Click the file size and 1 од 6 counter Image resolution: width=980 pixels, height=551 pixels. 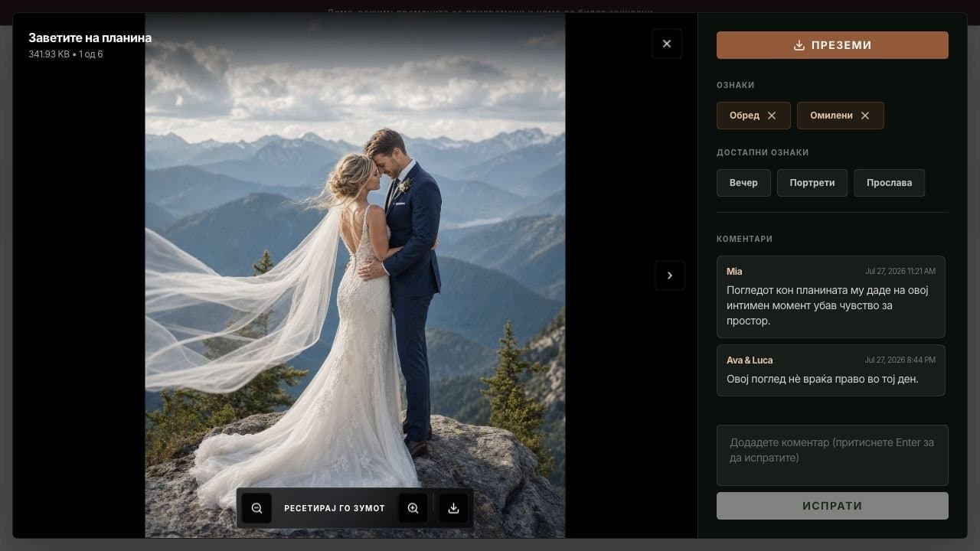click(65, 54)
